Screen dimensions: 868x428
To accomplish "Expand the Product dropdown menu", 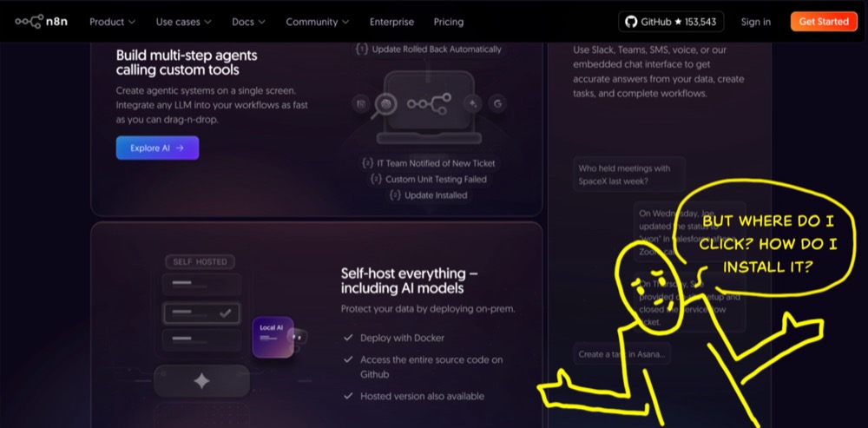I will coord(112,22).
